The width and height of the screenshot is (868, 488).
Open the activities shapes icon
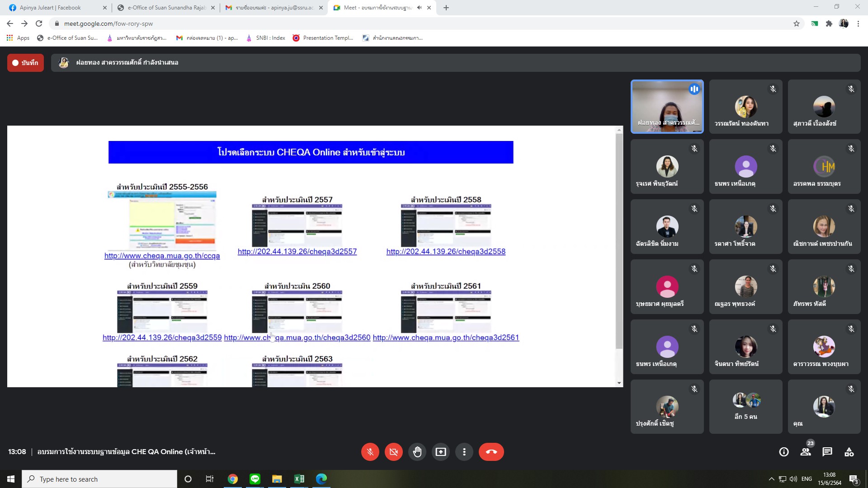(849, 452)
